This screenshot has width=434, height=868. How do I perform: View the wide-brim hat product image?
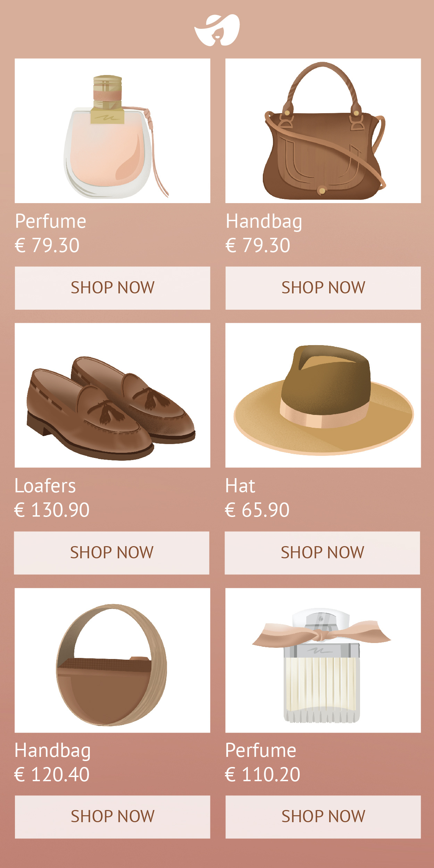(323, 395)
